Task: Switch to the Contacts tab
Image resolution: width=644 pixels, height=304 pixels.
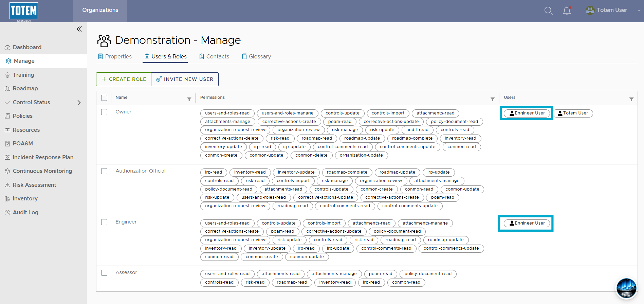Action: tap(214, 56)
